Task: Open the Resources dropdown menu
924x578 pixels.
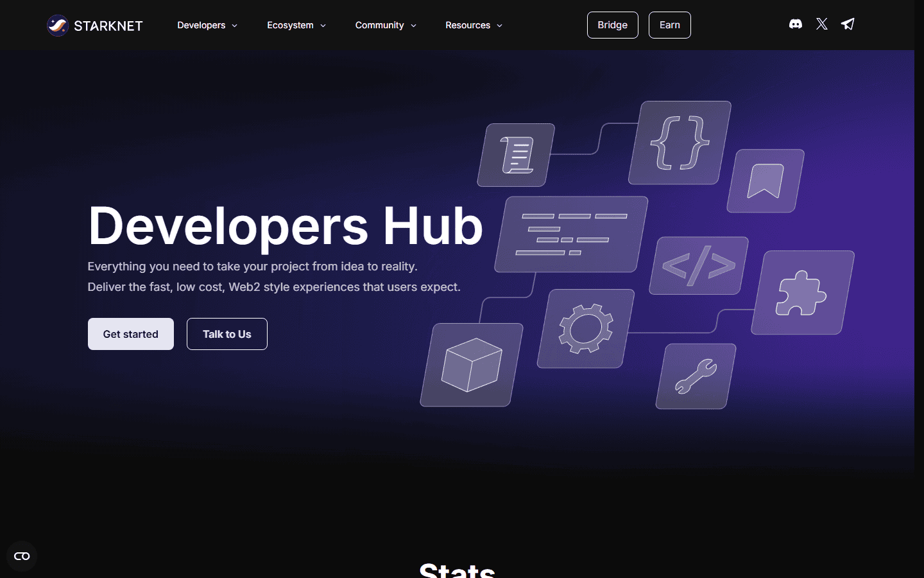Action: tap(474, 25)
